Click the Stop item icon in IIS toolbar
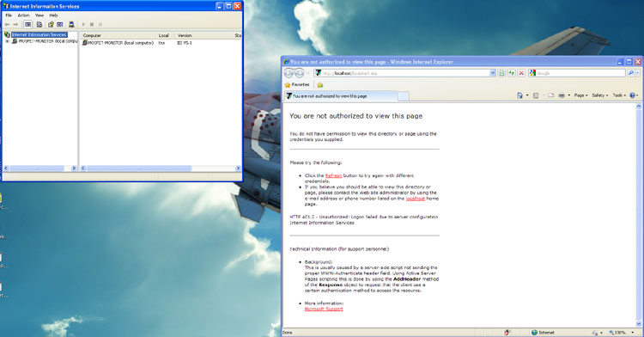This screenshot has height=337, width=644. (x=92, y=25)
